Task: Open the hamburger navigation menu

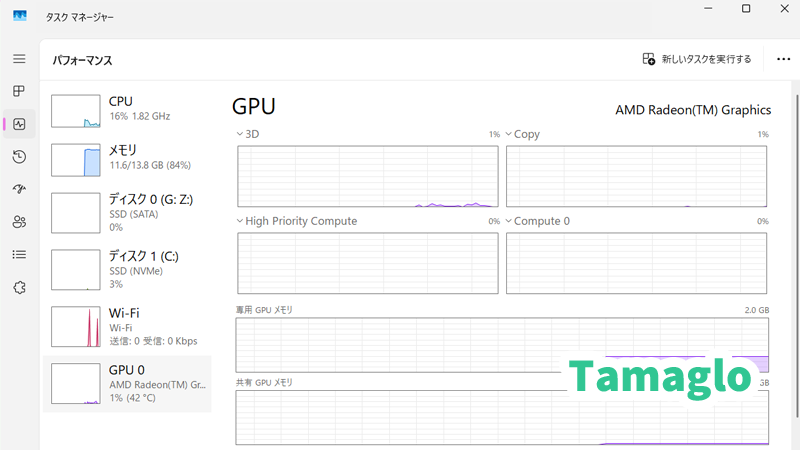Action: click(19, 59)
